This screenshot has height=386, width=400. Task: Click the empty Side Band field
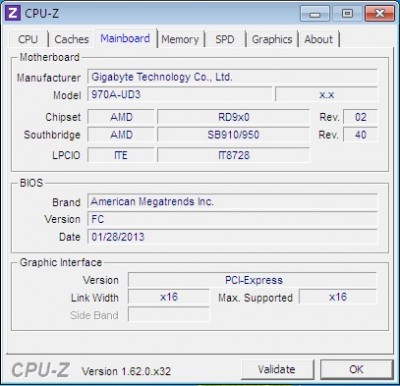tap(169, 314)
